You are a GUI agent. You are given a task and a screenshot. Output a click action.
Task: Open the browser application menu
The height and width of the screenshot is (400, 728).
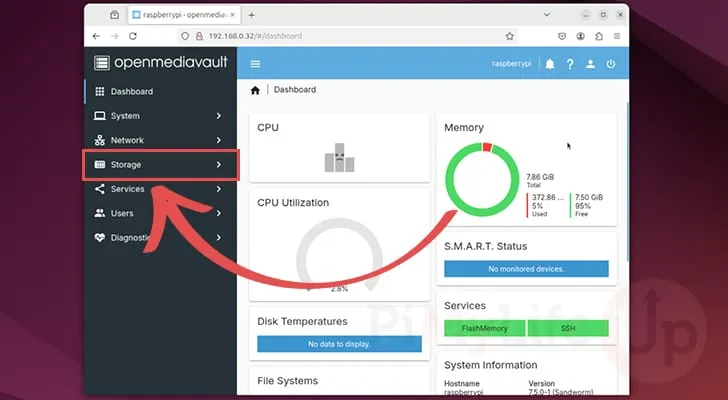(x=617, y=36)
